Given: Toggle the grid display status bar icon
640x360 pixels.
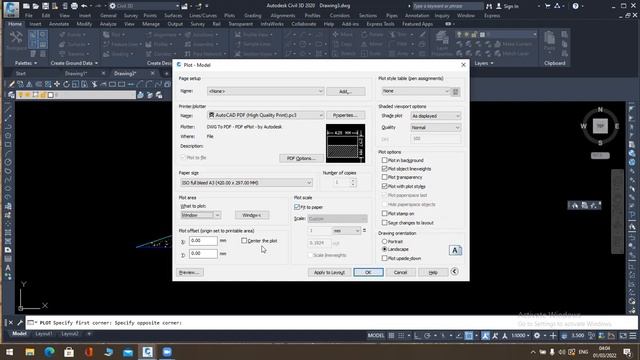Looking at the screenshot, I should pos(391,336).
